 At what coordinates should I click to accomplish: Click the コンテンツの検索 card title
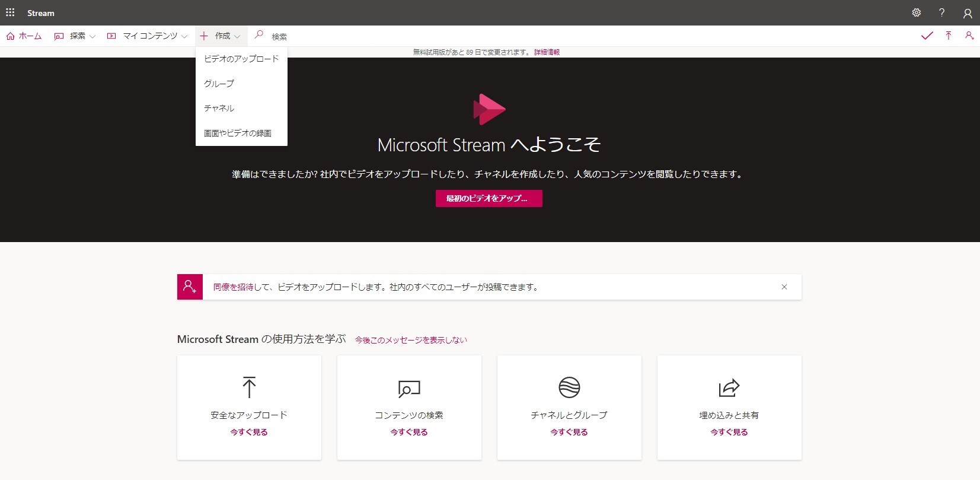(x=409, y=415)
